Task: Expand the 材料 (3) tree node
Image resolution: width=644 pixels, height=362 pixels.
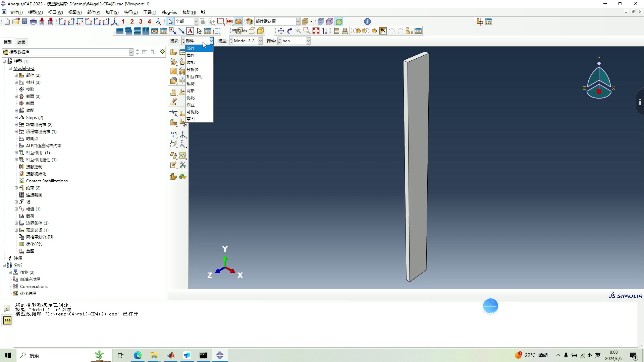Action: (16, 82)
